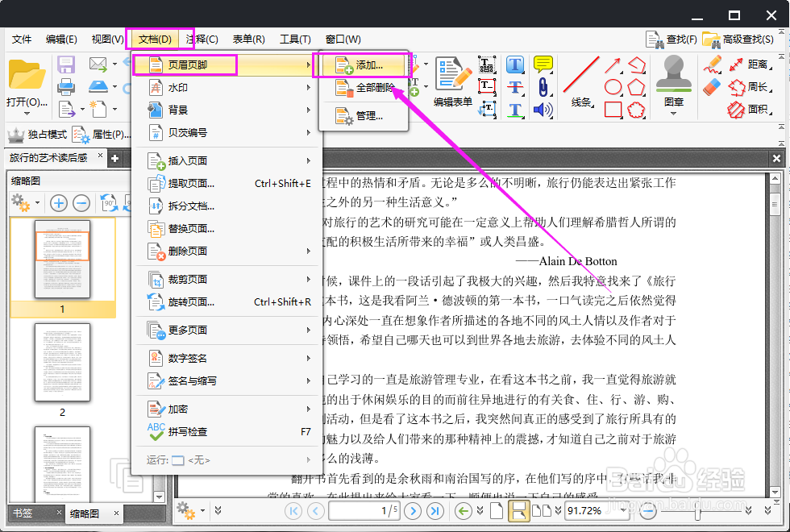Screen dimensions: 790x532
Task: Select the red rectangle shape tool
Action: [613, 110]
